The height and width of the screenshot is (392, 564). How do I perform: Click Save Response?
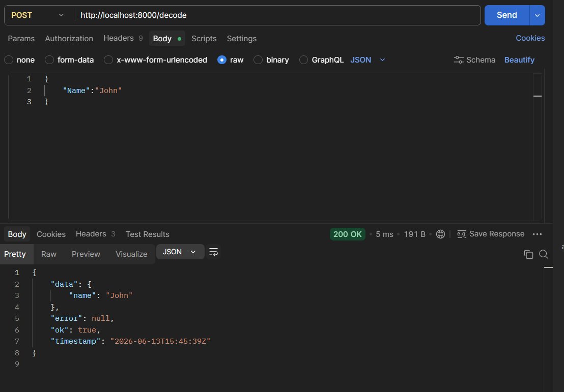[x=491, y=234]
